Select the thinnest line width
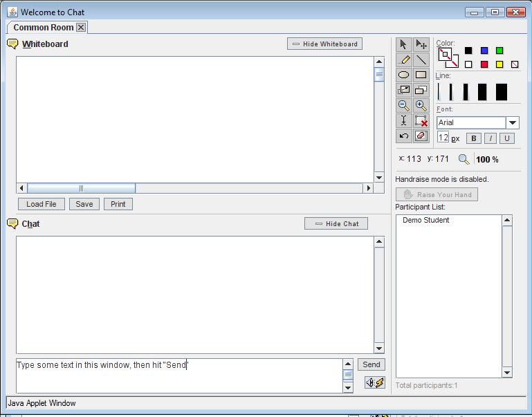 [x=439, y=92]
